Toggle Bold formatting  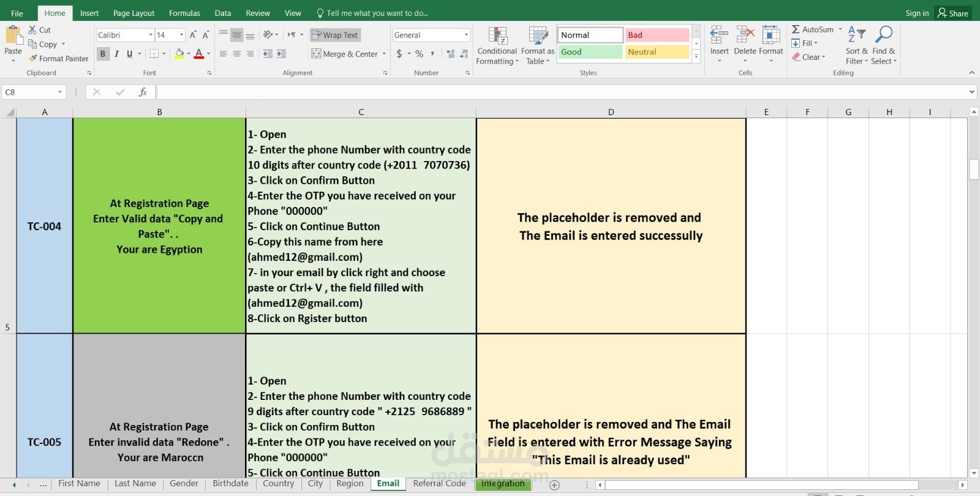pyautogui.click(x=103, y=54)
